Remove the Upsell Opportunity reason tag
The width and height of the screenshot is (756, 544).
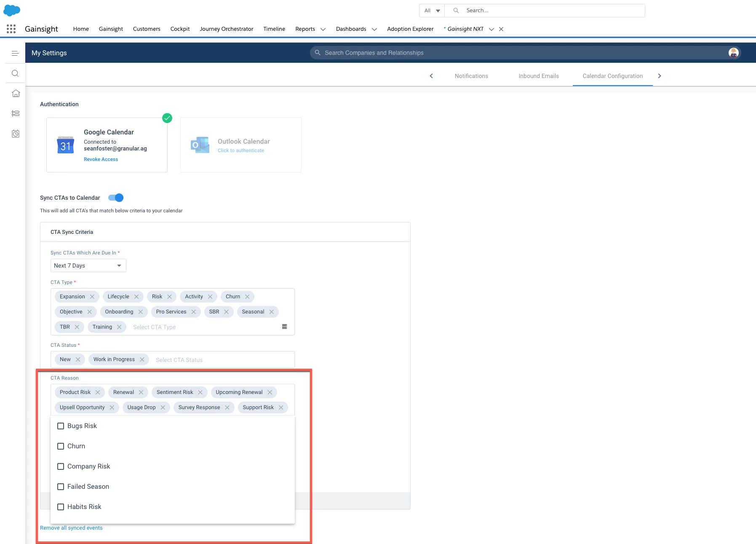pos(112,407)
